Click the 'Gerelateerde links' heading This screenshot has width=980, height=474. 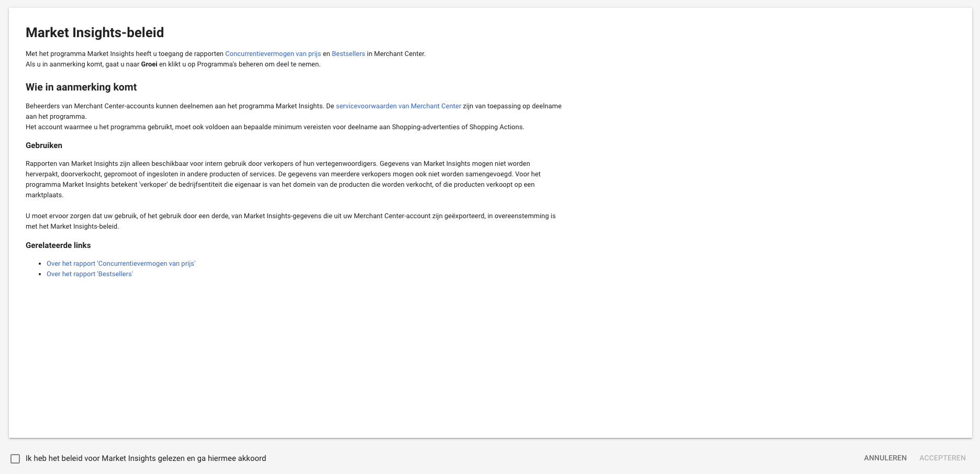(58, 245)
